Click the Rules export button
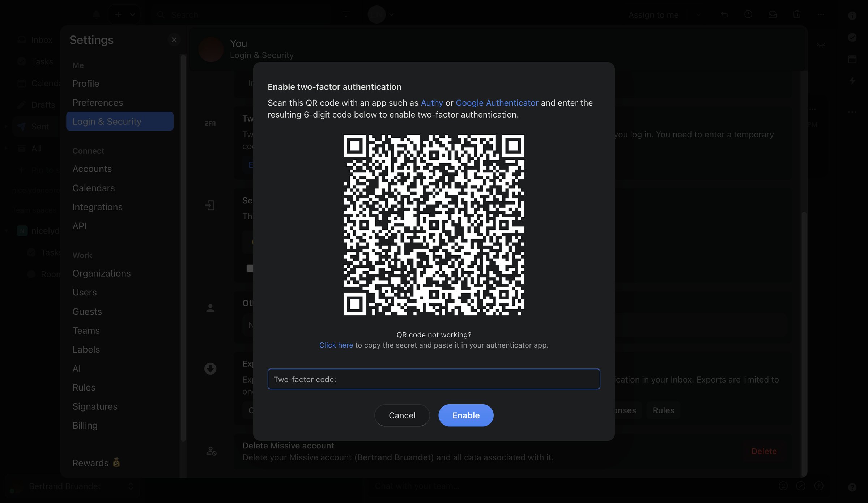This screenshot has height=503, width=868. tap(663, 410)
